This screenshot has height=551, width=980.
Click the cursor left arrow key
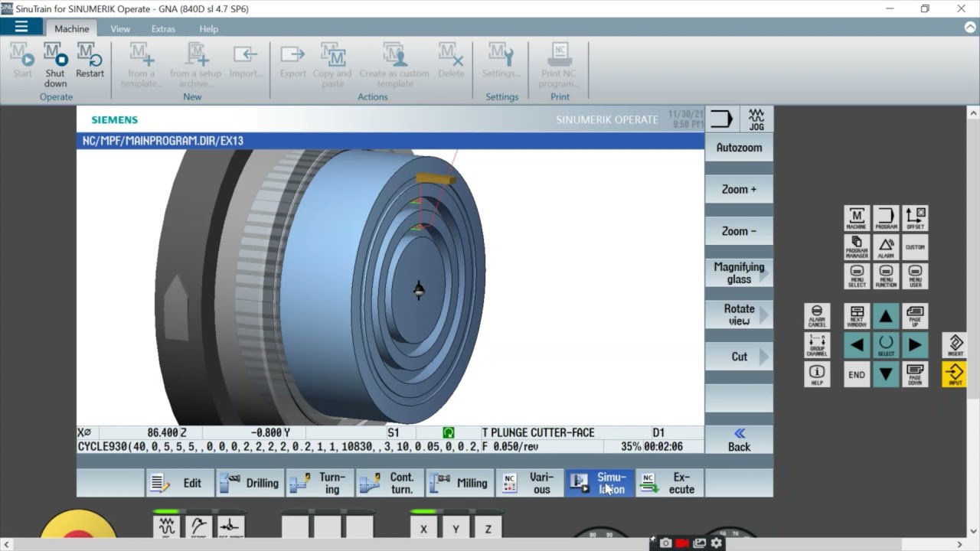(x=857, y=345)
